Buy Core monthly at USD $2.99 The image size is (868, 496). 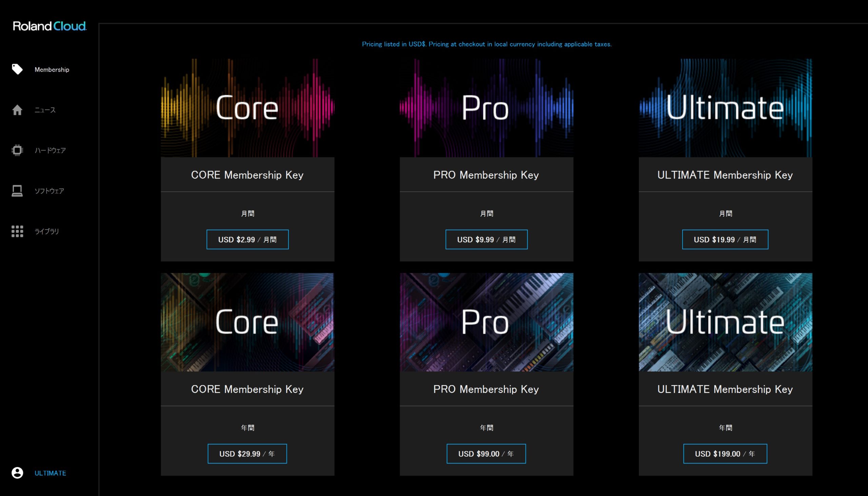248,240
